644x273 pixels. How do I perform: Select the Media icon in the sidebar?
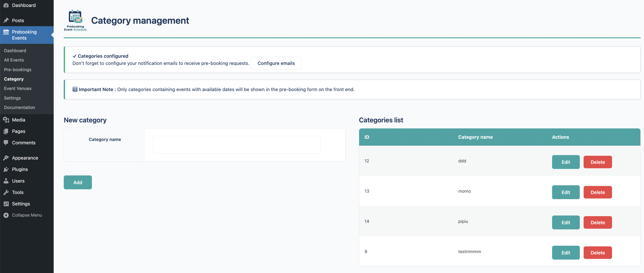pos(6,120)
